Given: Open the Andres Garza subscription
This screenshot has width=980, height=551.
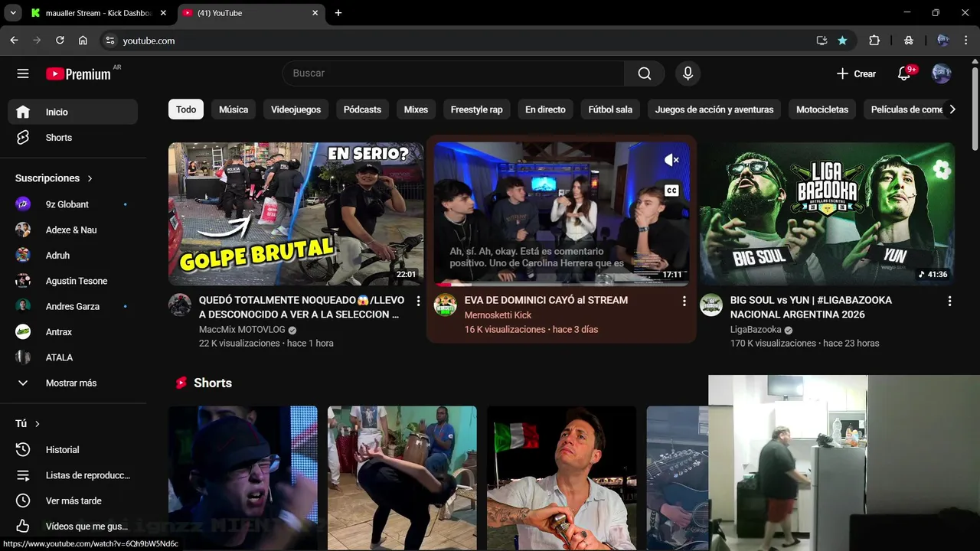Looking at the screenshot, I should click(x=73, y=306).
